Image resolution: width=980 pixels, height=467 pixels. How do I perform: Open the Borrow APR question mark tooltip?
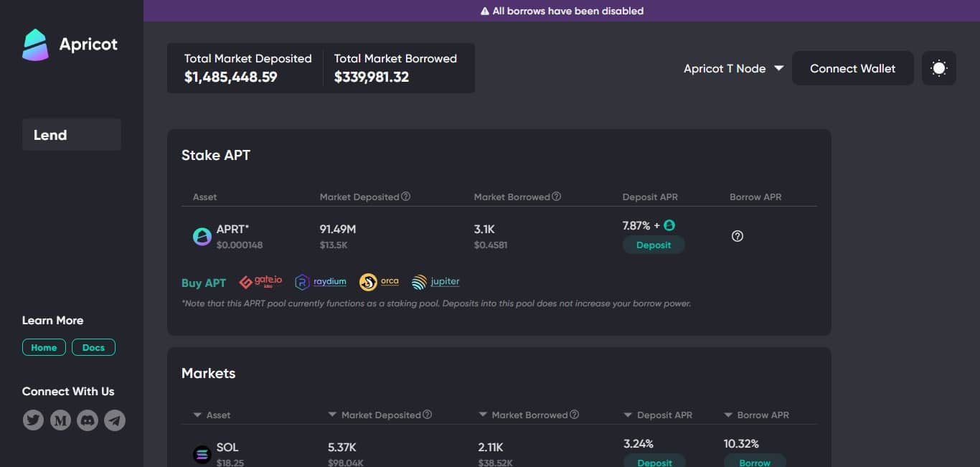[737, 235]
